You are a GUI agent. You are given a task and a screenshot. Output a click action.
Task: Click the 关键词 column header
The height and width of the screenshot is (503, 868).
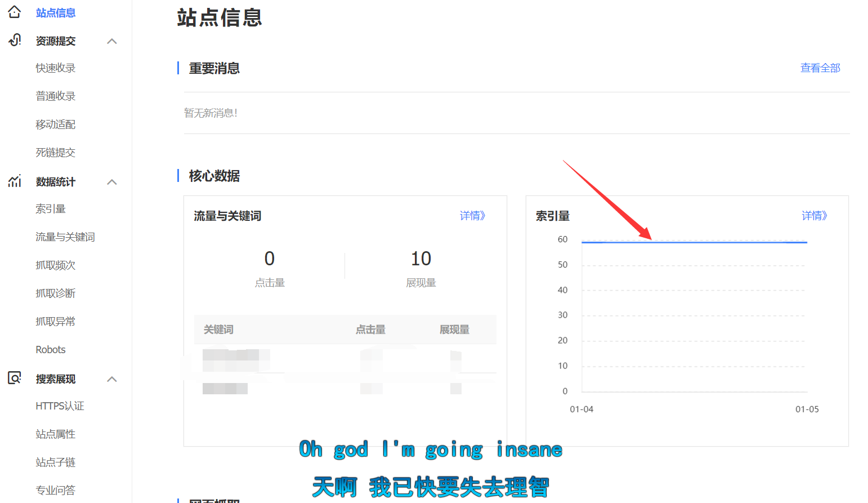tap(218, 330)
